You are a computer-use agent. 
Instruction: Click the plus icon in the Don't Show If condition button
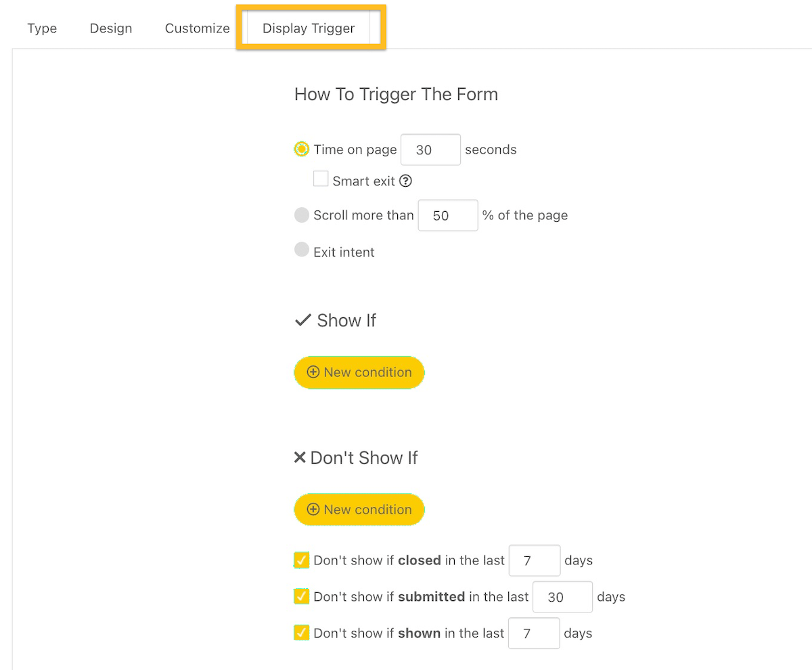pyautogui.click(x=313, y=510)
